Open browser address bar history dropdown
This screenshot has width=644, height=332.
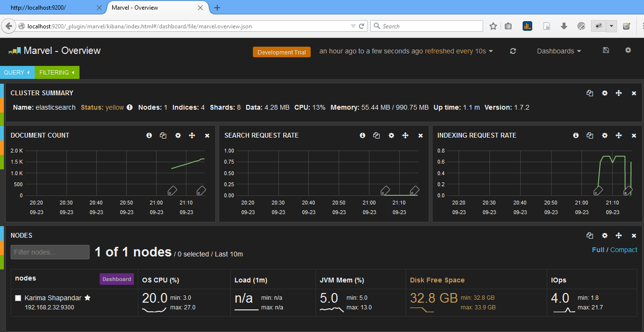tap(353, 26)
